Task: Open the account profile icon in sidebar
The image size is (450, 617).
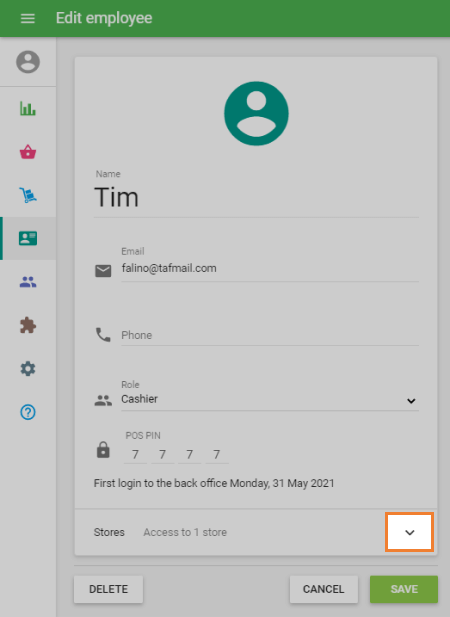Action: [x=28, y=62]
